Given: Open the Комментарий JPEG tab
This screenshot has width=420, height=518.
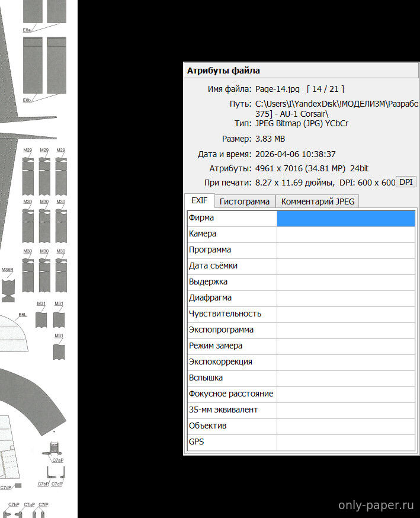Looking at the screenshot, I should 317,202.
